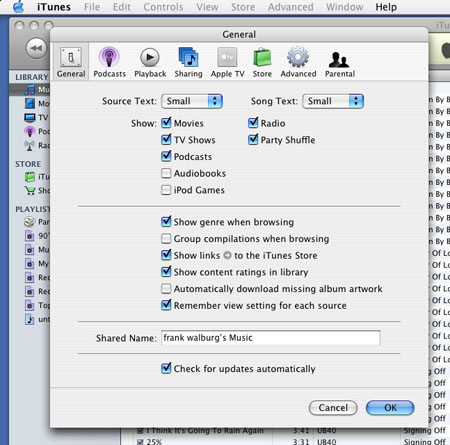Uncheck Check for updates automatically
450x445 pixels.
[x=166, y=368]
